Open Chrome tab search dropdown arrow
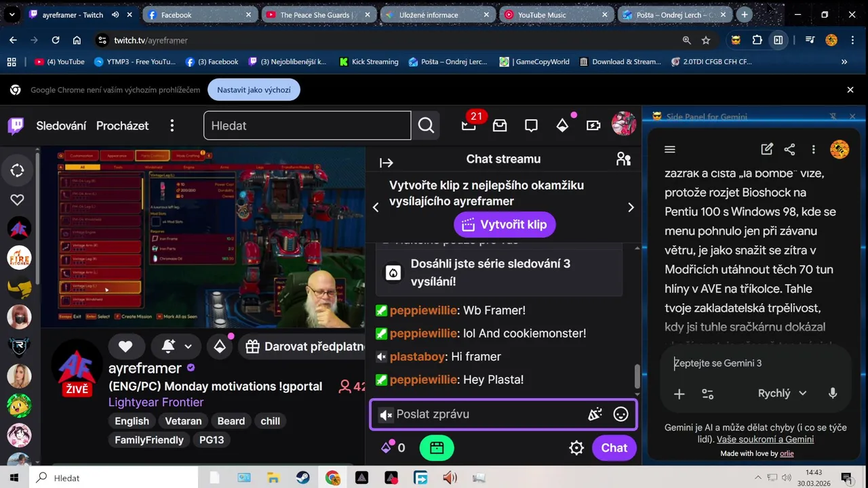 coord(12,14)
